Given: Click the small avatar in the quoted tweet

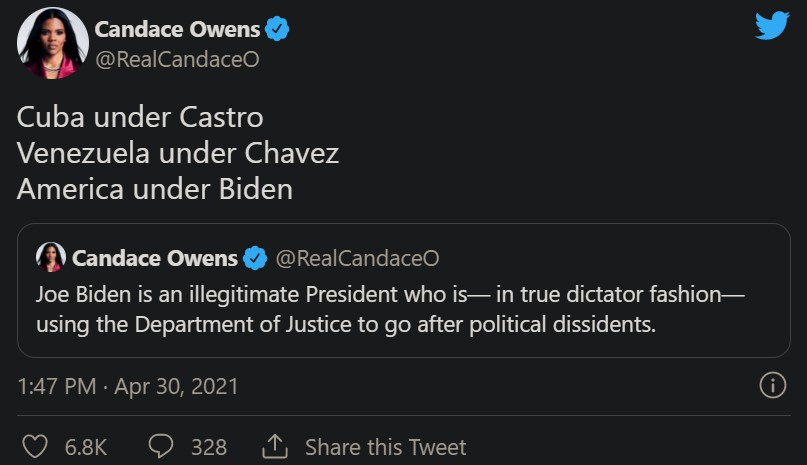Looking at the screenshot, I should [51, 258].
